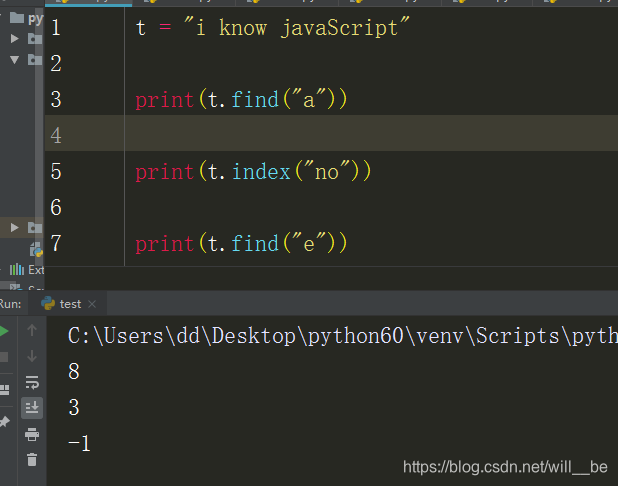Click the interpreter path C:\Users\dd\Desktop in console
The width and height of the screenshot is (618, 486).
coord(181,336)
